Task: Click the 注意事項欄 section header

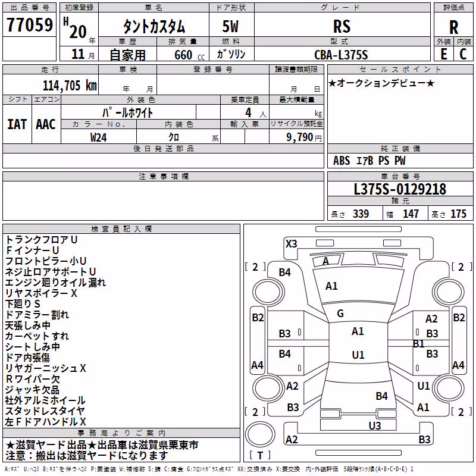Action: click(x=164, y=176)
